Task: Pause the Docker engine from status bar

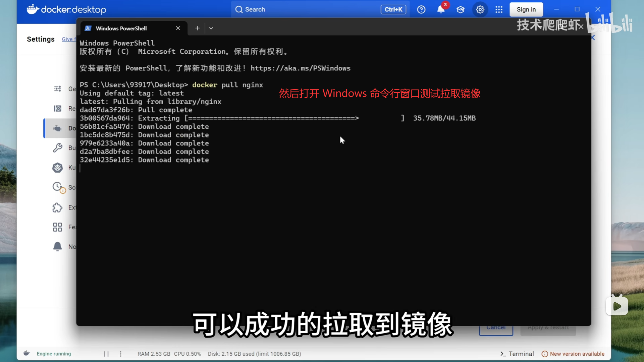Action: click(x=106, y=354)
